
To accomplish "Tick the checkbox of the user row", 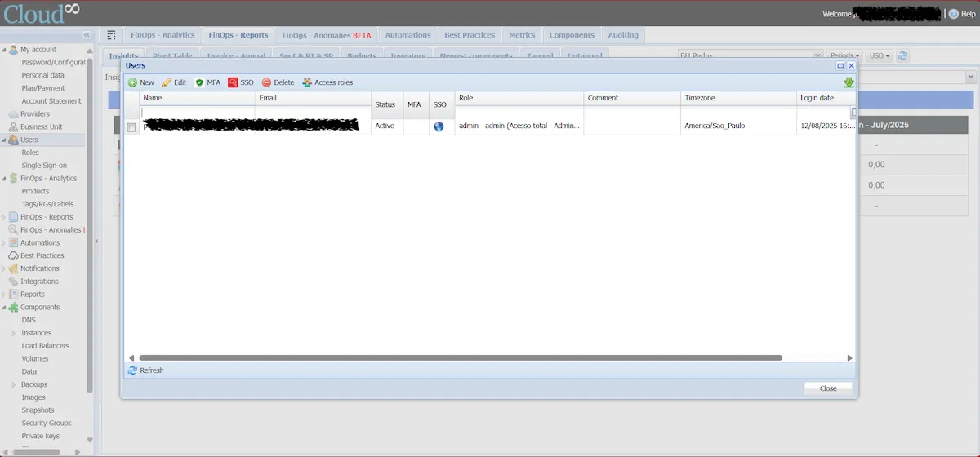I will (x=131, y=127).
